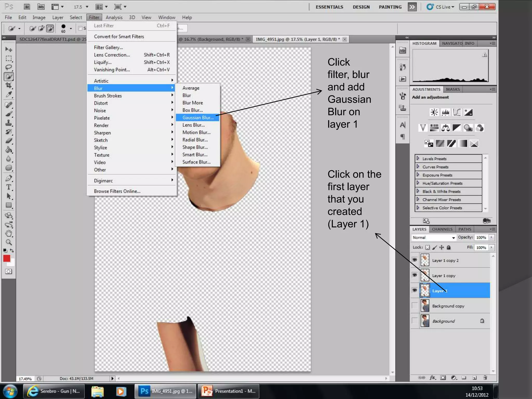Add Curves adjustment icon
This screenshot has width=532, height=399.
457,112
